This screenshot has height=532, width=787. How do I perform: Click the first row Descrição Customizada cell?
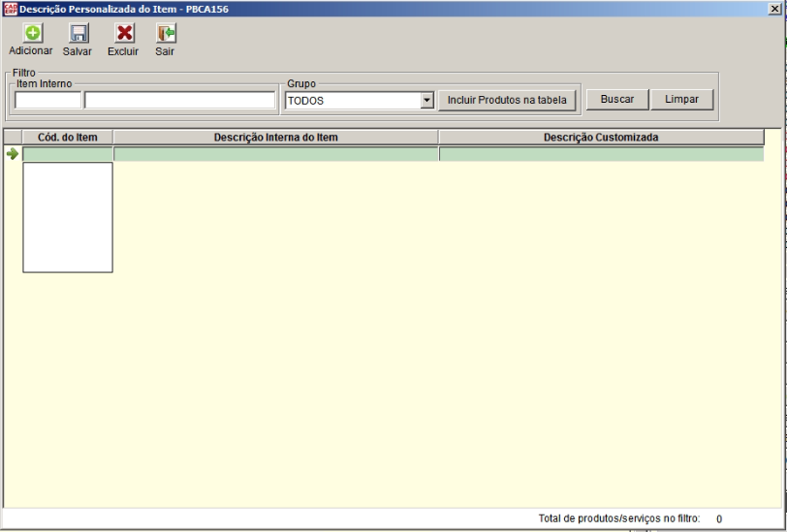pyautogui.click(x=601, y=154)
